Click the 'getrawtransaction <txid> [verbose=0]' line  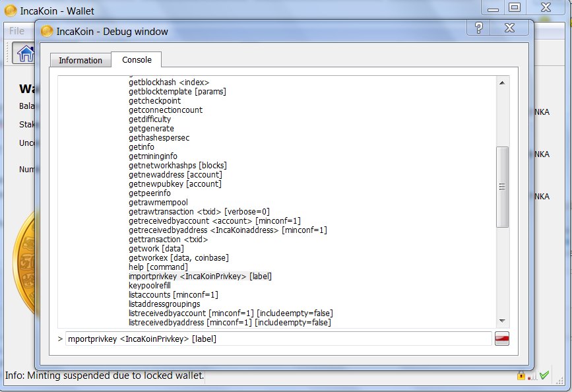(199, 212)
